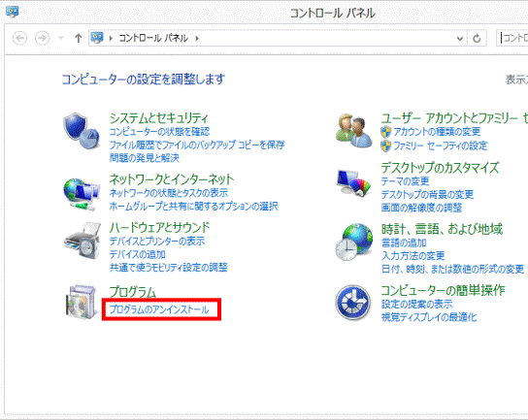Open アカウントの種類の変更 link
528x420 pixels.
437,132
